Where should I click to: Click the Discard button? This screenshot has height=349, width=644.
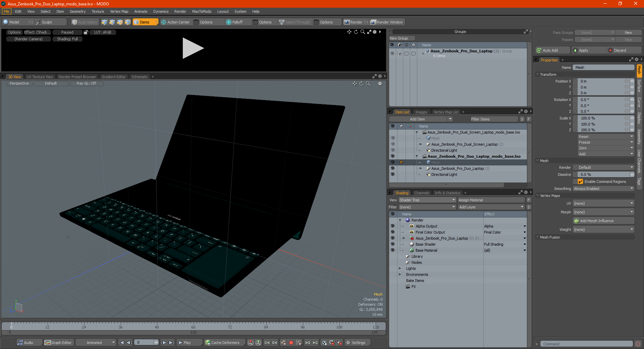pyautogui.click(x=624, y=50)
